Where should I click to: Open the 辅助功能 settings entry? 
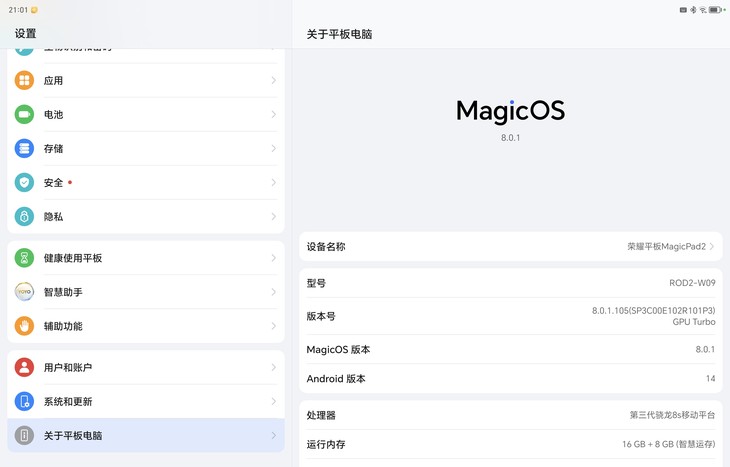coord(146,326)
